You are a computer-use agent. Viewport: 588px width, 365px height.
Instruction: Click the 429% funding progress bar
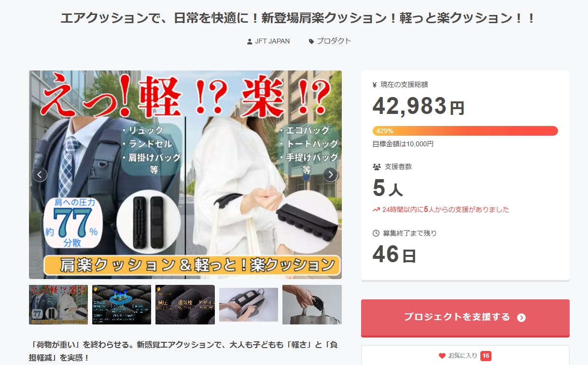coord(465,131)
